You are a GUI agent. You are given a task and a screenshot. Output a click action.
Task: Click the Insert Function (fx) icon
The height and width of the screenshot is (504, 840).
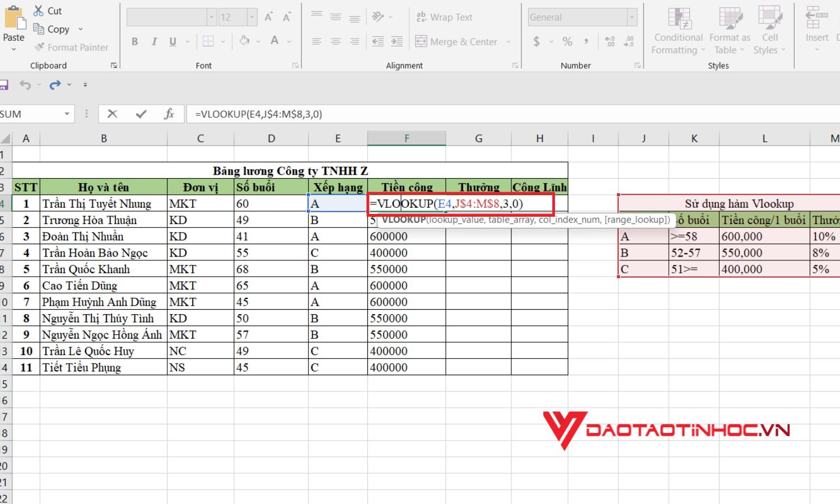coord(170,114)
